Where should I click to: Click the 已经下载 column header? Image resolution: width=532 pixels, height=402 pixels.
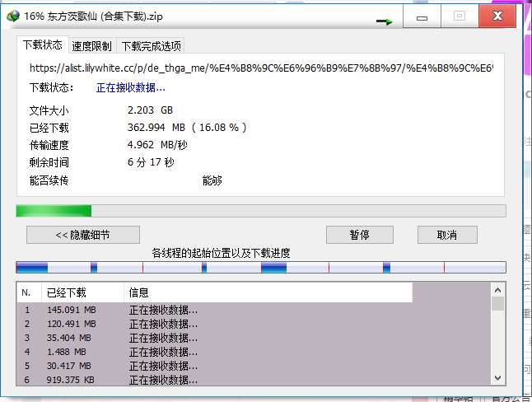83,292
